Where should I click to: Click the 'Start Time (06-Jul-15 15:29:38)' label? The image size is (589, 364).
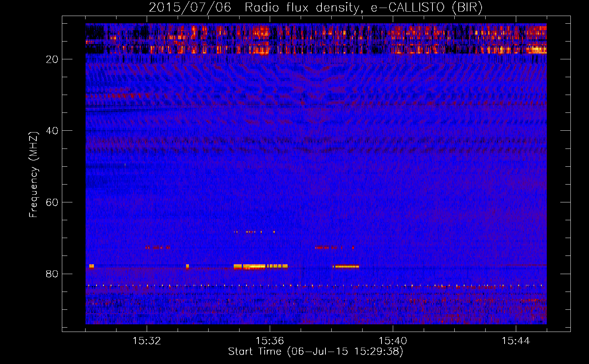point(316,352)
